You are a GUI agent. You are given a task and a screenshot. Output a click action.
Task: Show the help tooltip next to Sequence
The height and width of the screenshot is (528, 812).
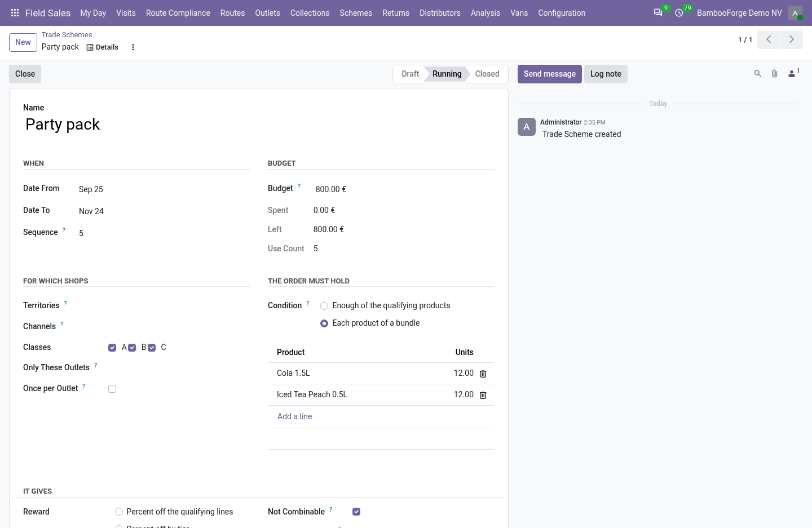point(64,230)
